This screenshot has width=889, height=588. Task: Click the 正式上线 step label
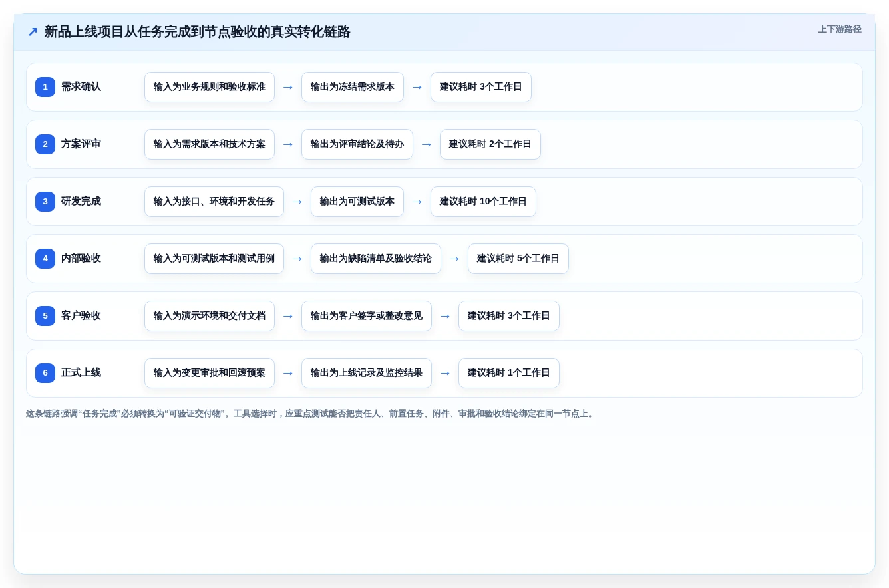tap(81, 373)
